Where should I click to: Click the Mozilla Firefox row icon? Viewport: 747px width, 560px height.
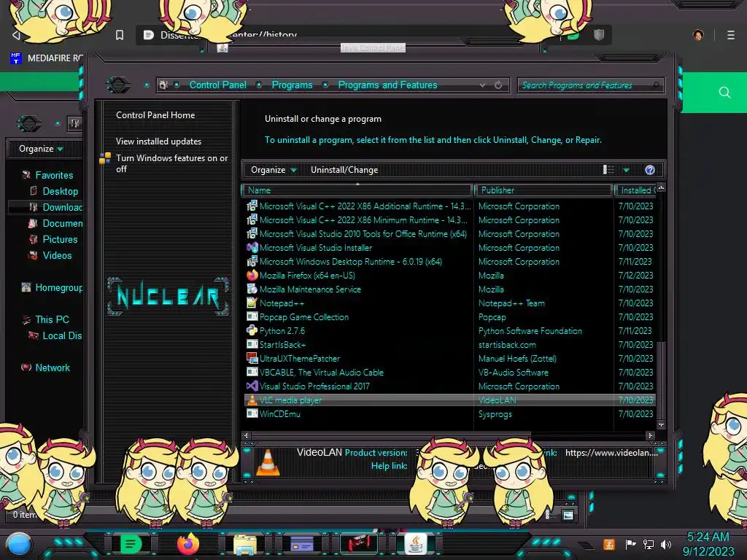(x=252, y=275)
